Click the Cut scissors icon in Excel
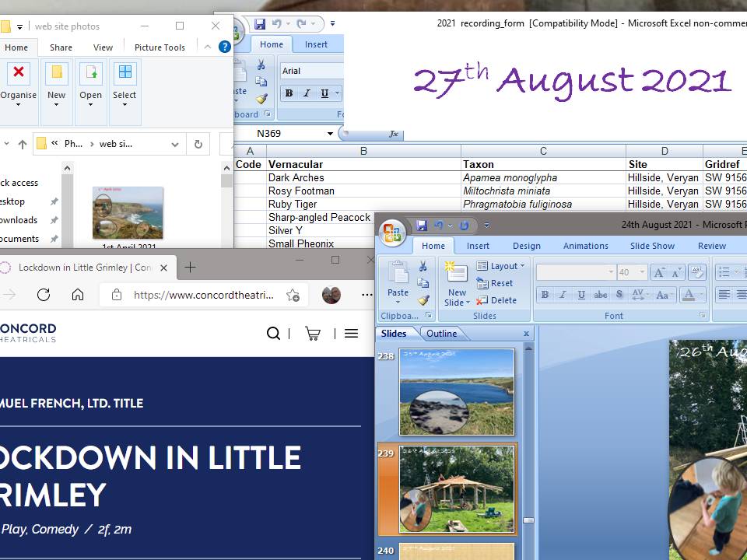Viewport: 747px width, 560px height. [x=261, y=65]
